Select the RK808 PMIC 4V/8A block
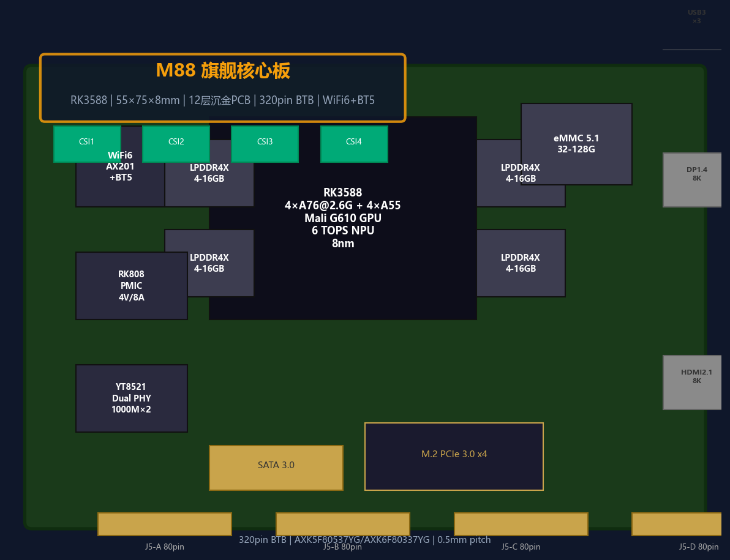Viewport: 730px width, 560px height. pyautogui.click(x=131, y=286)
